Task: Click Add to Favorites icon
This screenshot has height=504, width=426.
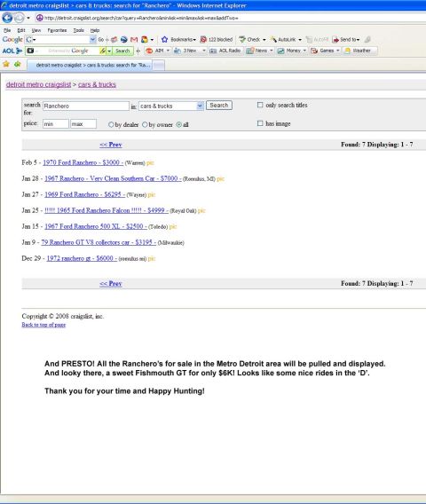Action: click(x=18, y=65)
